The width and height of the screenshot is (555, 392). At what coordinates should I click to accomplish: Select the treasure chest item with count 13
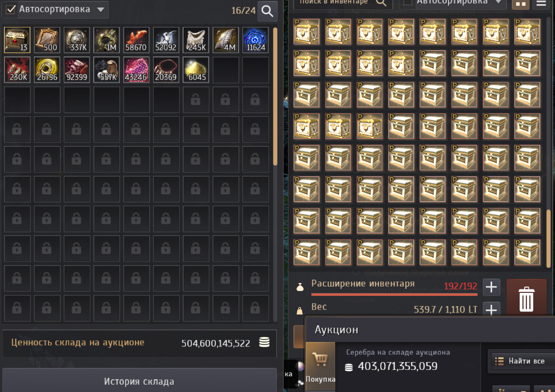coord(17,40)
